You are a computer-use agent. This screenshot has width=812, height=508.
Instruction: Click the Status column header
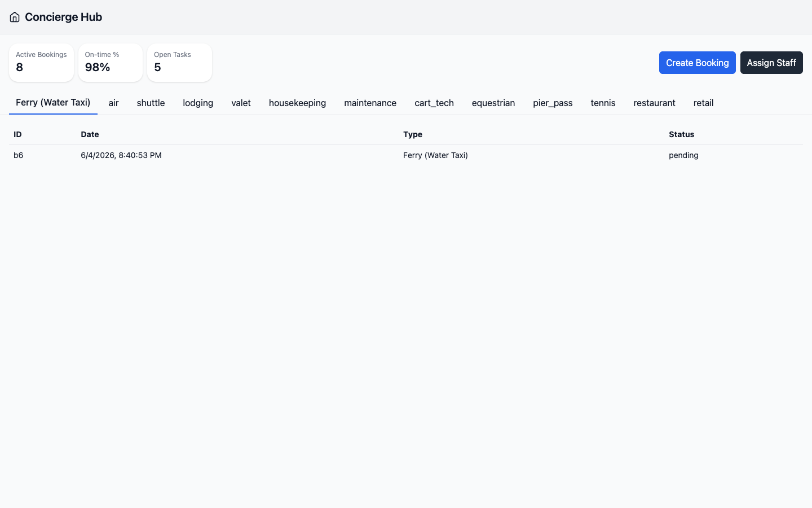pos(734,134)
